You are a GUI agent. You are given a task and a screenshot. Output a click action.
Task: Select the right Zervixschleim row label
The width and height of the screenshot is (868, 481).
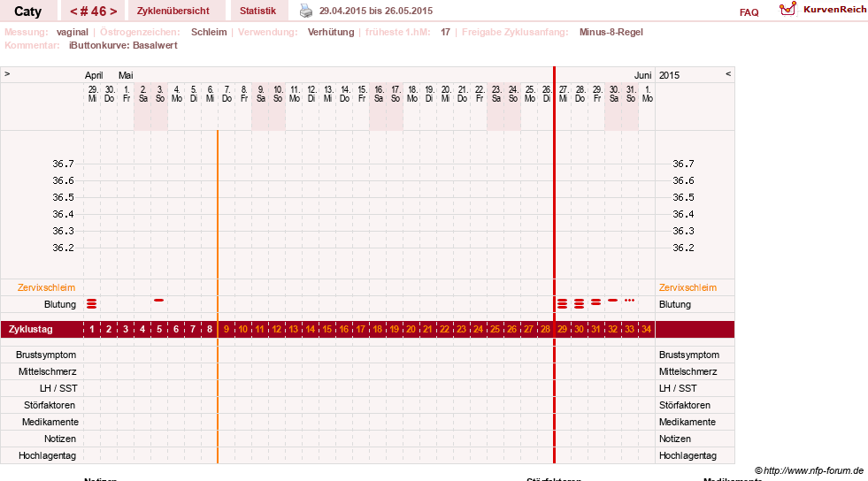pos(687,287)
